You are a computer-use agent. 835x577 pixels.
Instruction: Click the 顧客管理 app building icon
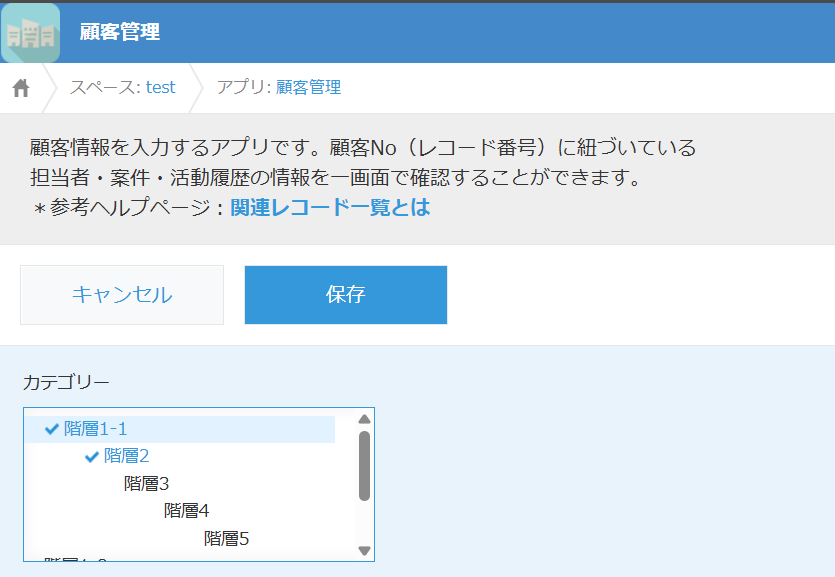[30, 33]
